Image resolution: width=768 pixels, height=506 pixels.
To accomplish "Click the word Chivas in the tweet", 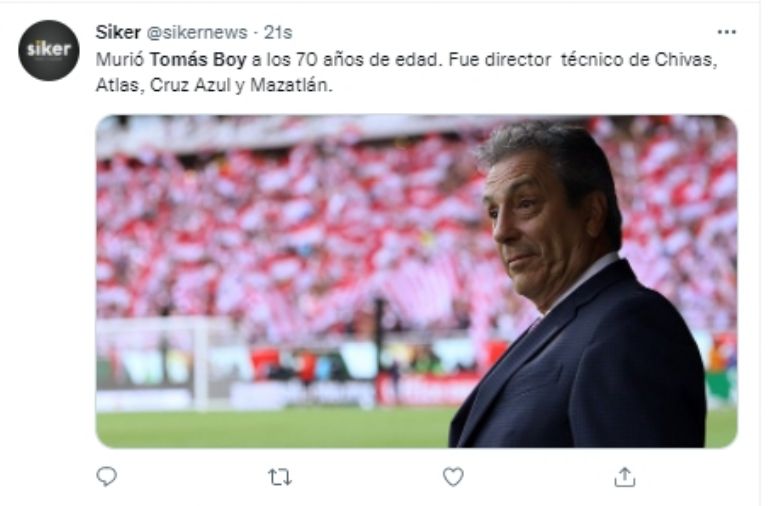I will click(691, 59).
